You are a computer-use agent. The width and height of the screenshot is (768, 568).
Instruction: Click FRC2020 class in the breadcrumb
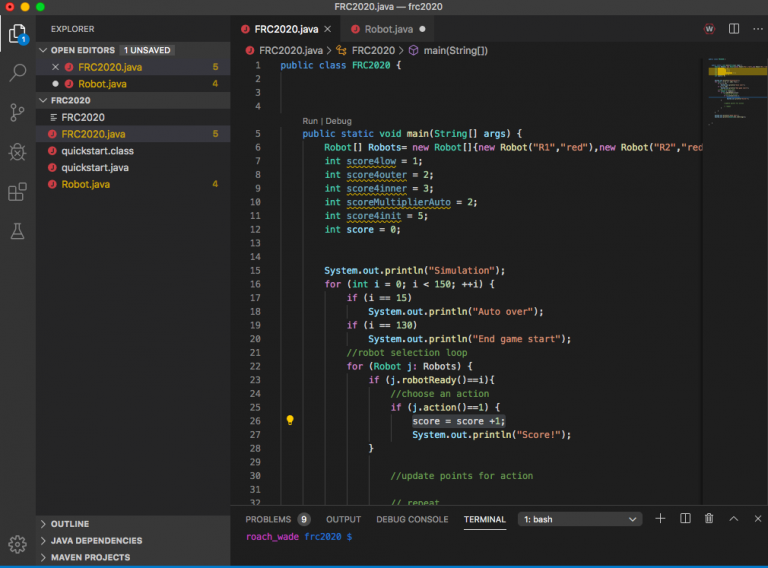coord(373,50)
